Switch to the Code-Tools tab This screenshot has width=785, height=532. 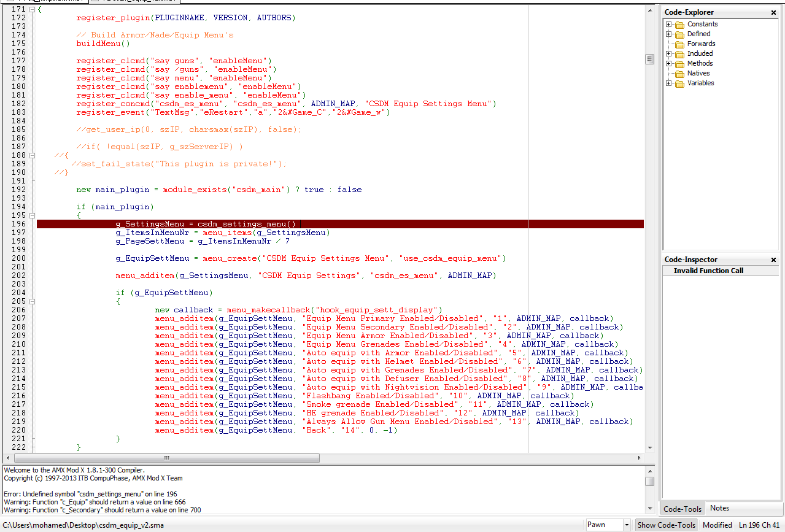pos(683,509)
